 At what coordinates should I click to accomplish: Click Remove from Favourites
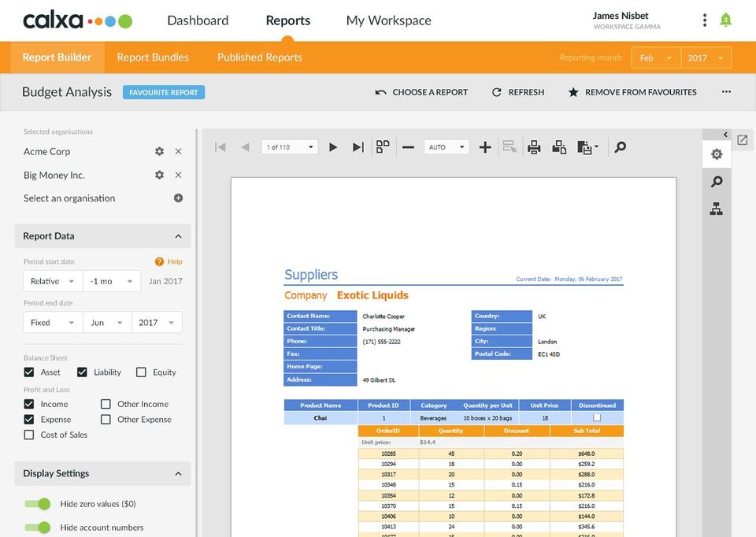632,92
